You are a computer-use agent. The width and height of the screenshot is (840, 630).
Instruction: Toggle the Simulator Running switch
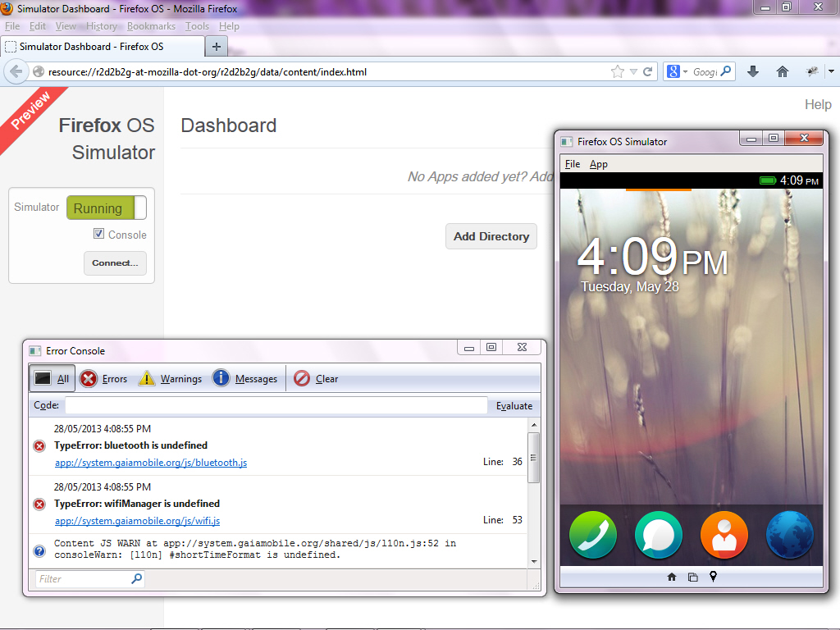click(106, 208)
